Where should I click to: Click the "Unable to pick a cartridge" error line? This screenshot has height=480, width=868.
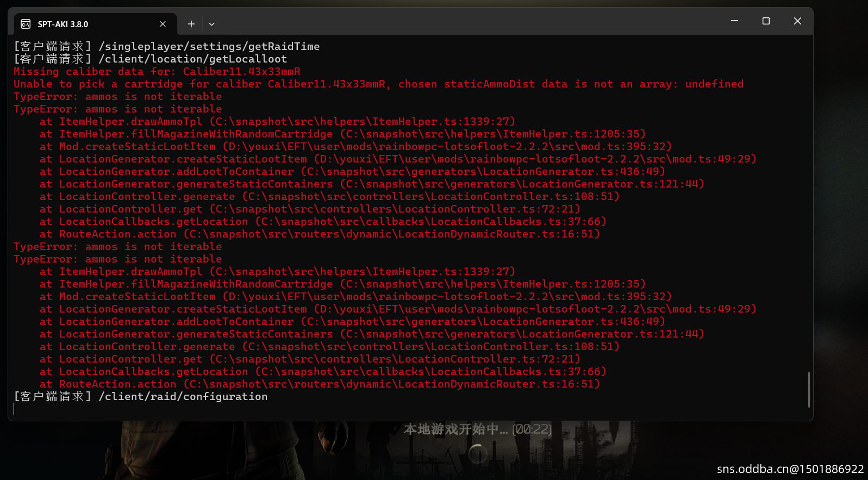378,84
